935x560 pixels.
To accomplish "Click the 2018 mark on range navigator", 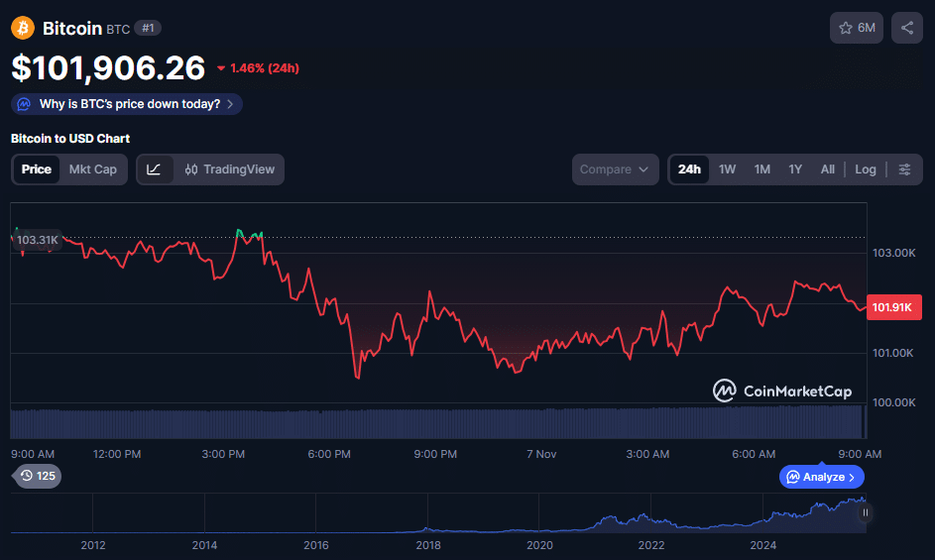I will coord(427,545).
